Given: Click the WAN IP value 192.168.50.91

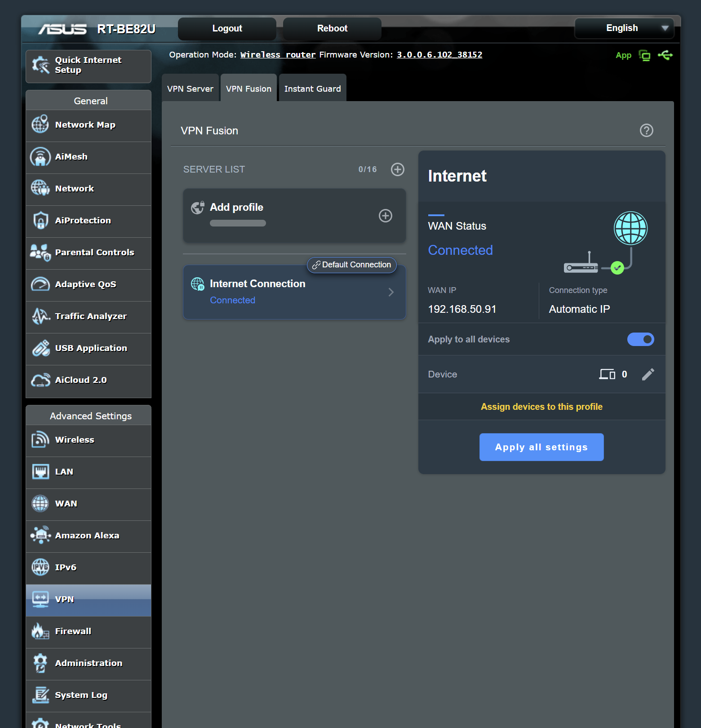Looking at the screenshot, I should 462,309.
